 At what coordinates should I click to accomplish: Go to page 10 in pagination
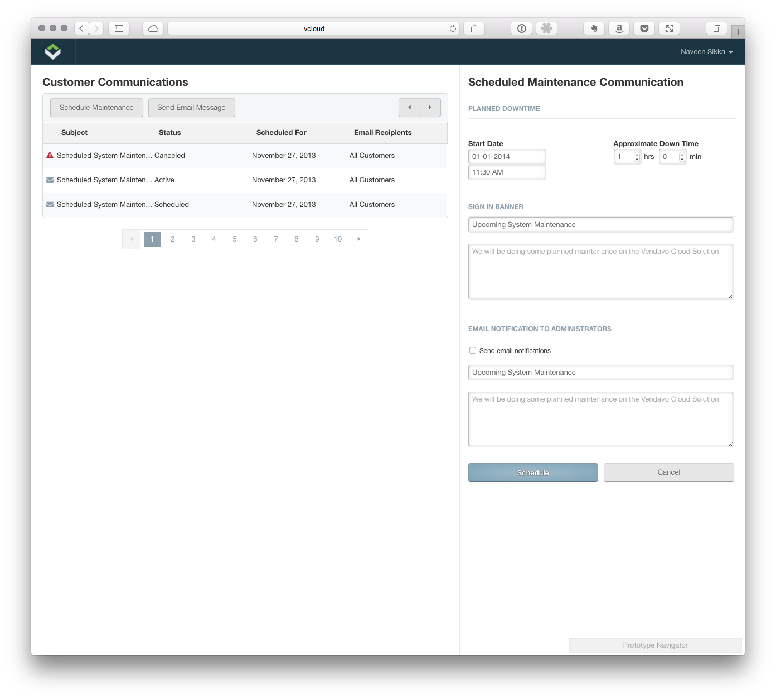pyautogui.click(x=338, y=239)
